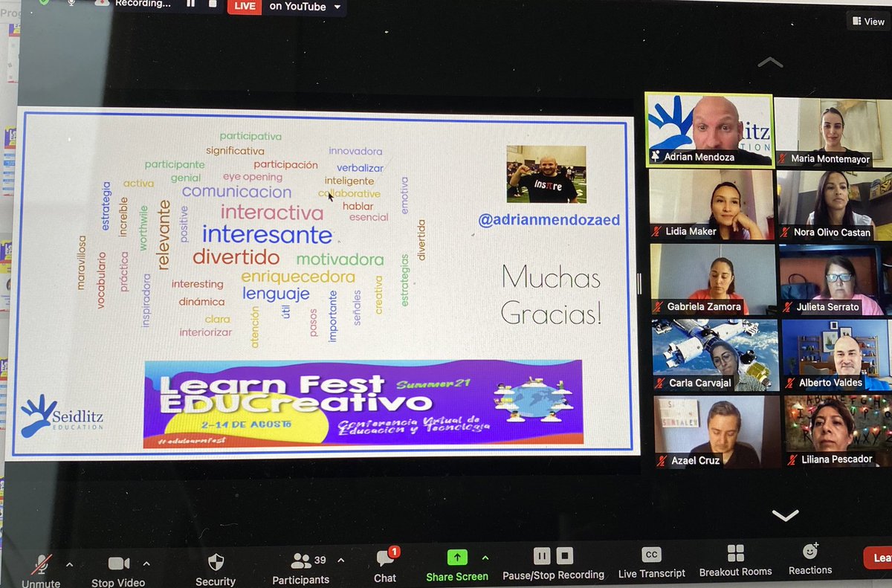Open the View menu
Screen dimensions: 892x588
[x=866, y=22]
